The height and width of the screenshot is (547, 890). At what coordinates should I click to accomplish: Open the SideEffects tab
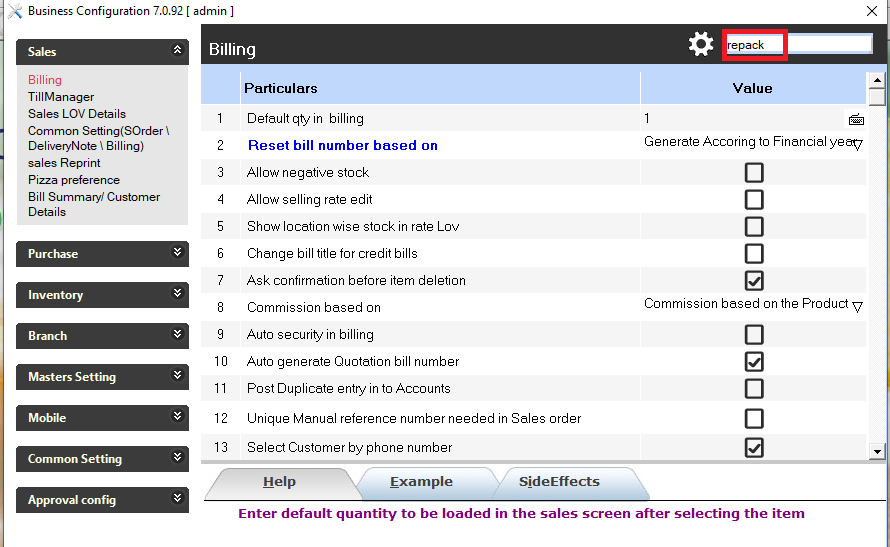[x=559, y=482]
